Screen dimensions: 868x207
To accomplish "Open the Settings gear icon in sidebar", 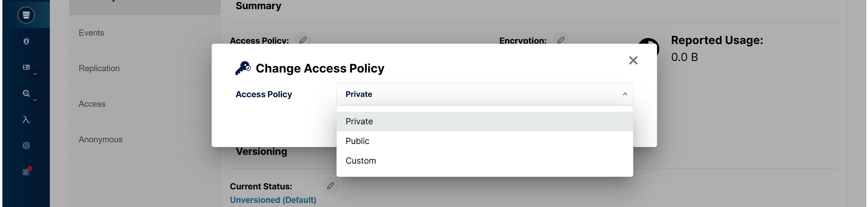I will pyautogui.click(x=26, y=146).
